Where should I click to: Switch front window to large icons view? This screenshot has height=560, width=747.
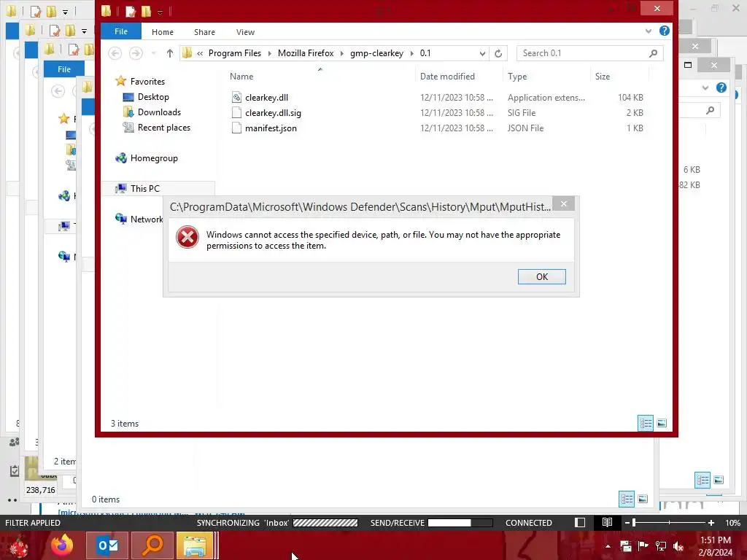(x=662, y=423)
